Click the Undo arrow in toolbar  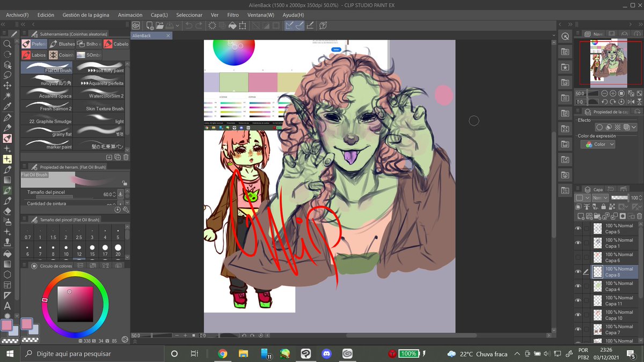(188, 25)
